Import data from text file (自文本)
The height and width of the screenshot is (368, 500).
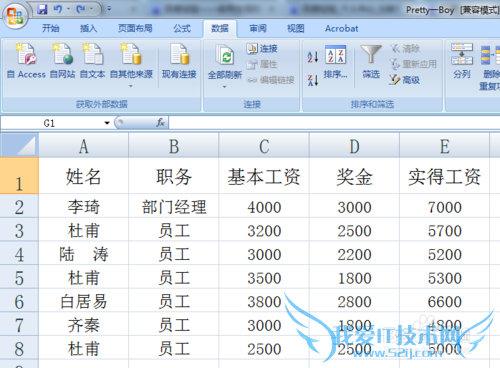pos(92,61)
